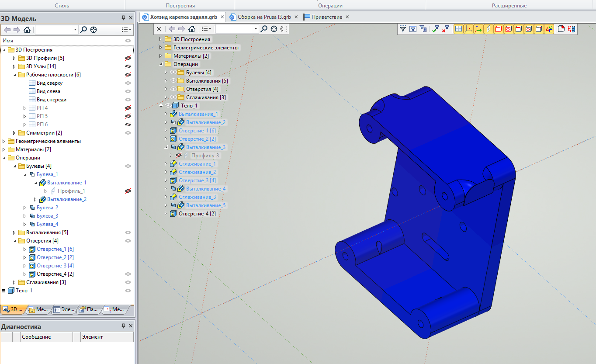The width and height of the screenshot is (596, 364).
Task: Pin the Диагностика panel with pushpin icon
Action: 123,326
